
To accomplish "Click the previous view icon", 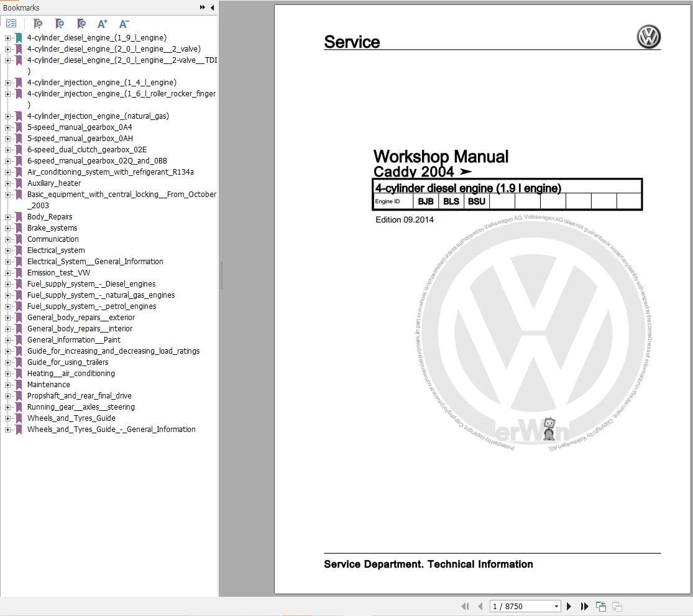I will pyautogui.click(x=600, y=606).
